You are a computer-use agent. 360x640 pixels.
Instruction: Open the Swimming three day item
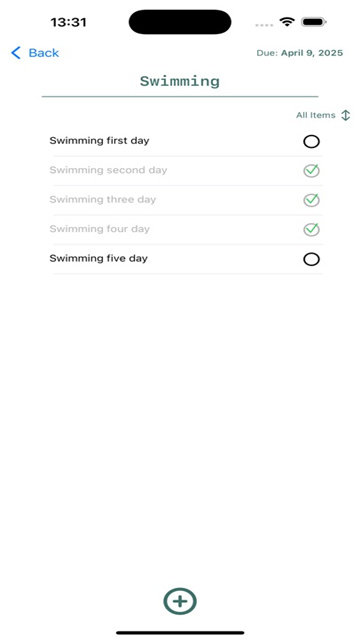click(x=186, y=200)
